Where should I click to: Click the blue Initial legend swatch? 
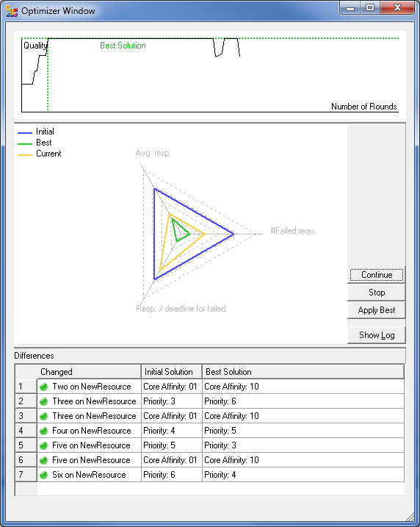coord(25,133)
